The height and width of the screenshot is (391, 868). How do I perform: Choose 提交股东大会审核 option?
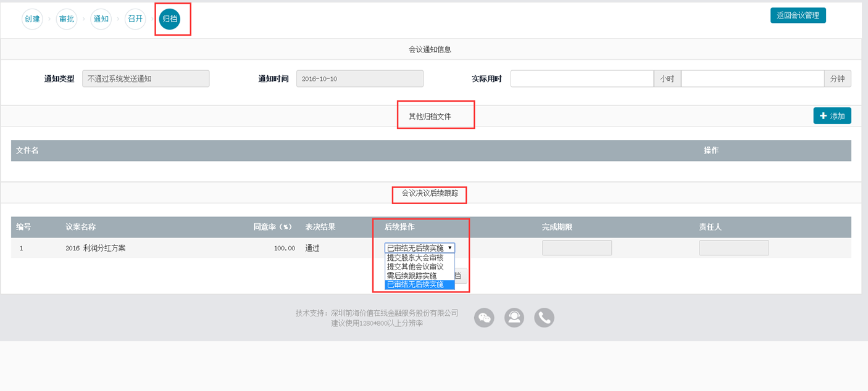point(420,258)
